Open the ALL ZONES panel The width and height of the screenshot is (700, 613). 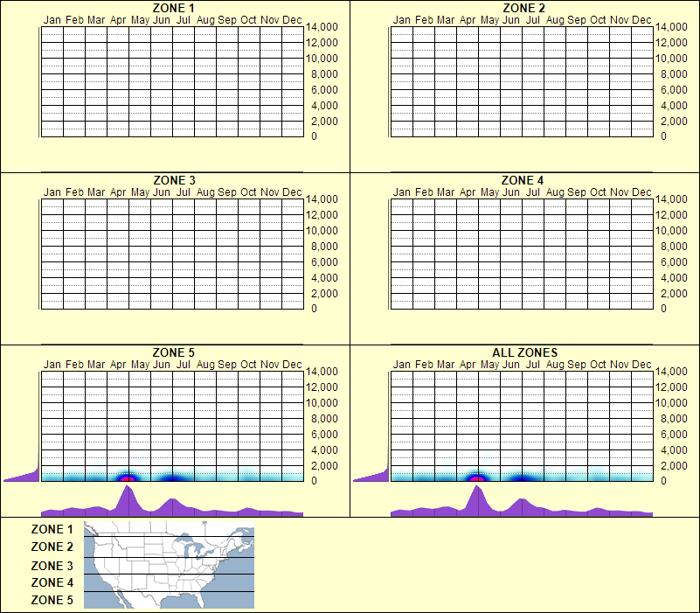[525, 352]
